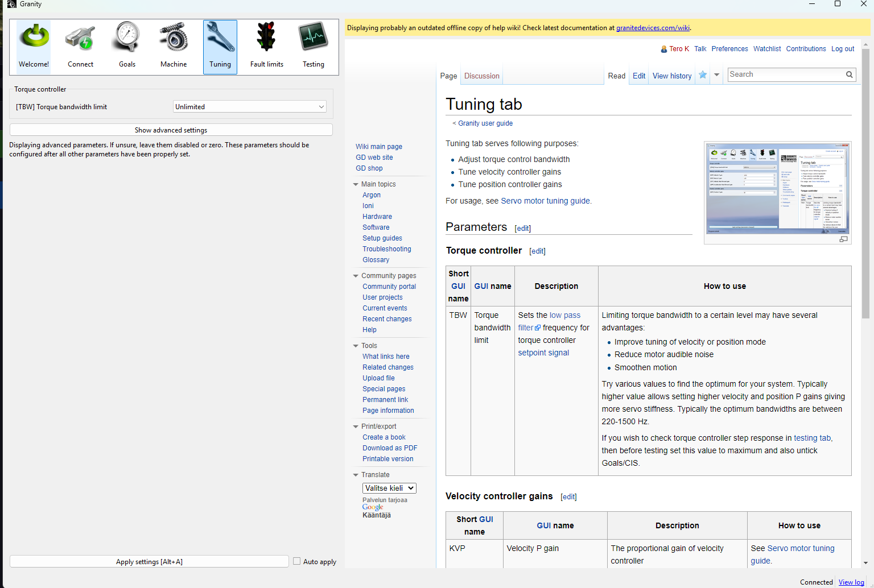Select the Read tab
874x588 pixels.
(x=617, y=76)
